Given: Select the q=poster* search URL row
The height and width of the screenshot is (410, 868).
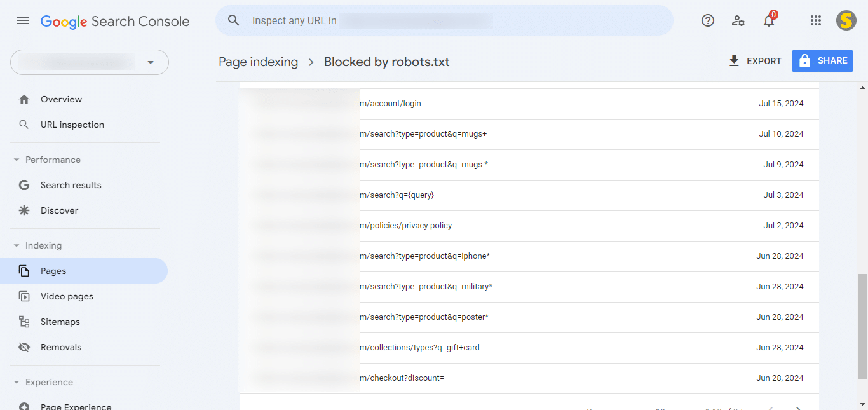Looking at the screenshot, I should pos(529,317).
